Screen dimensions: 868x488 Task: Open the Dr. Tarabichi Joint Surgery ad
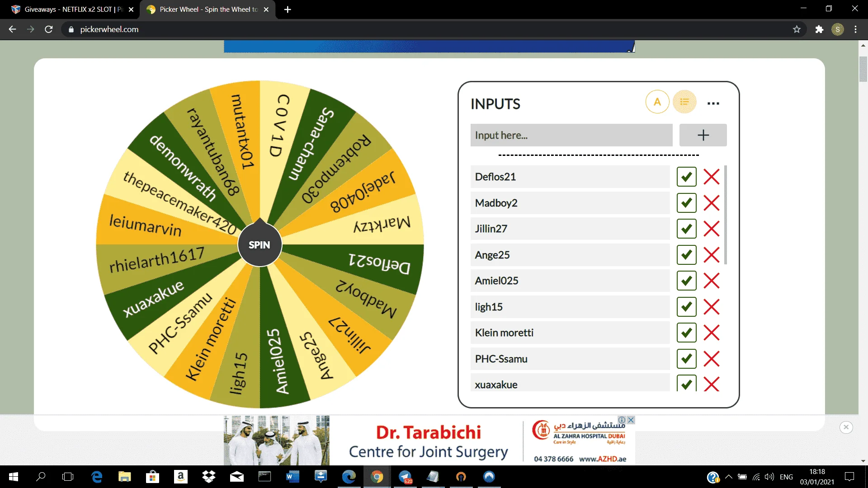[429, 441]
